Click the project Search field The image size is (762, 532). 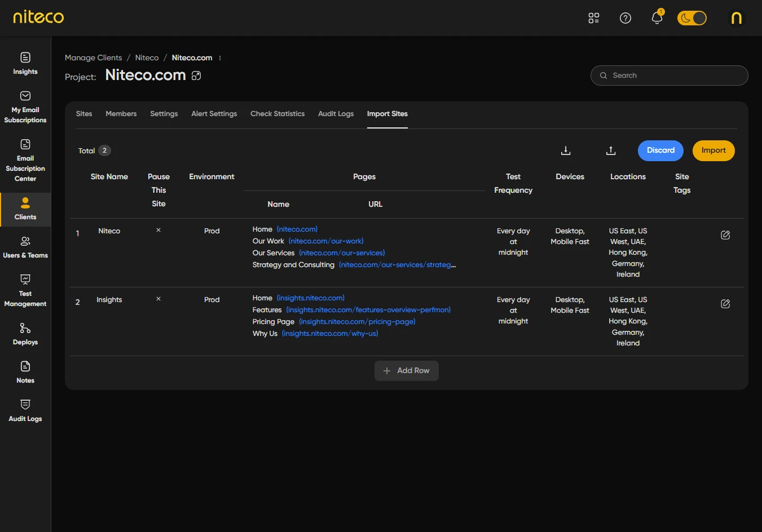pyautogui.click(x=669, y=76)
